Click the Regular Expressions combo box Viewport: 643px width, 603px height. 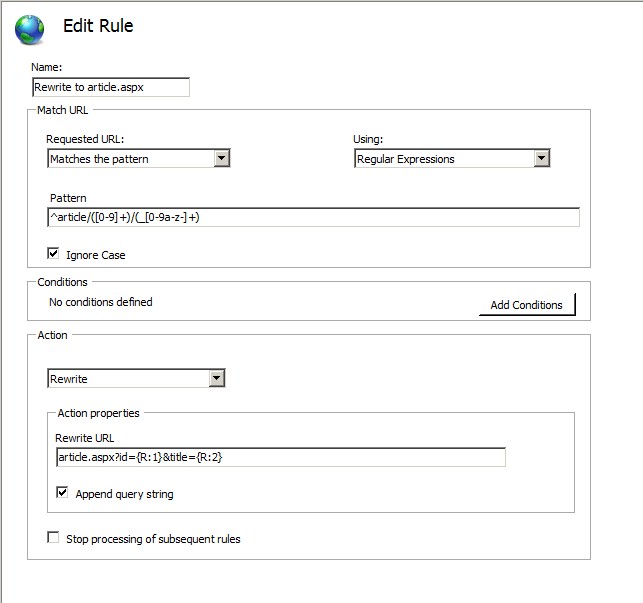pos(452,158)
